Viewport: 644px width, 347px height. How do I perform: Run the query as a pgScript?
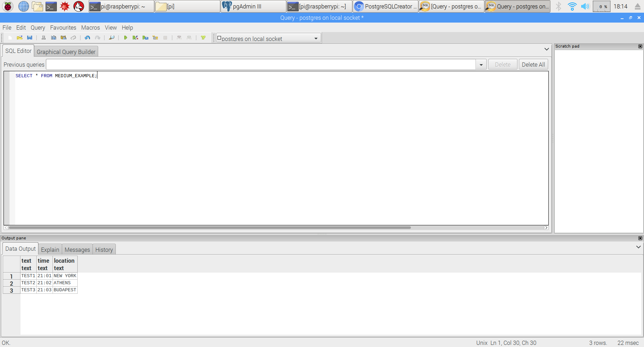[x=136, y=38]
